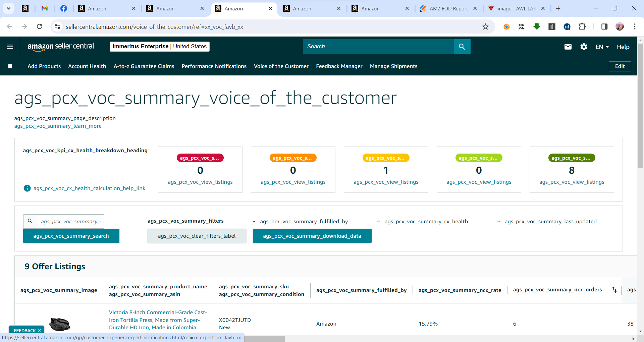644x342 pixels.
Task: Open Voice of the Customer
Action: tap(281, 66)
